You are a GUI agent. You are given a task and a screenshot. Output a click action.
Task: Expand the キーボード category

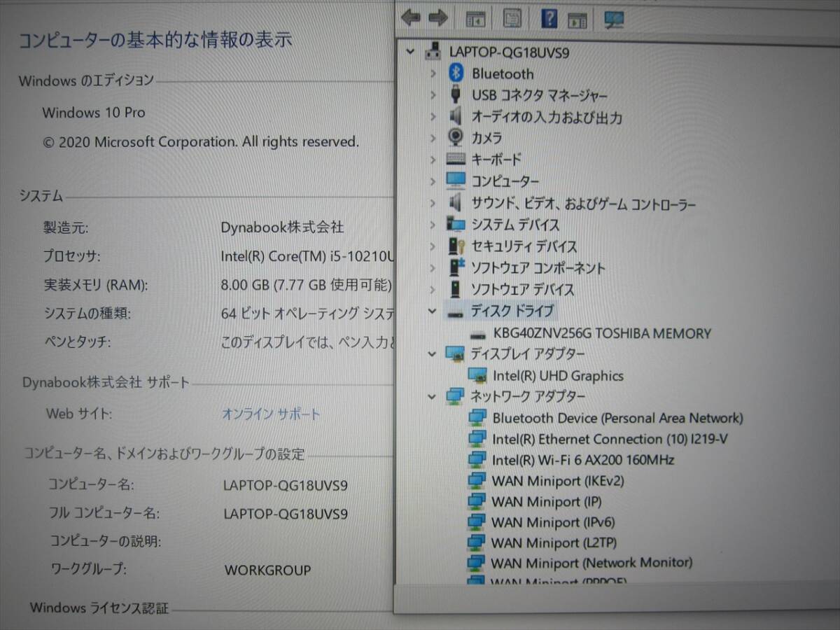(433, 160)
